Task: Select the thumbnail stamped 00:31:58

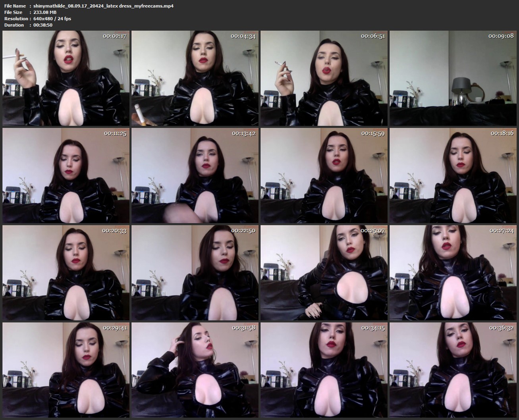Action: (195, 370)
